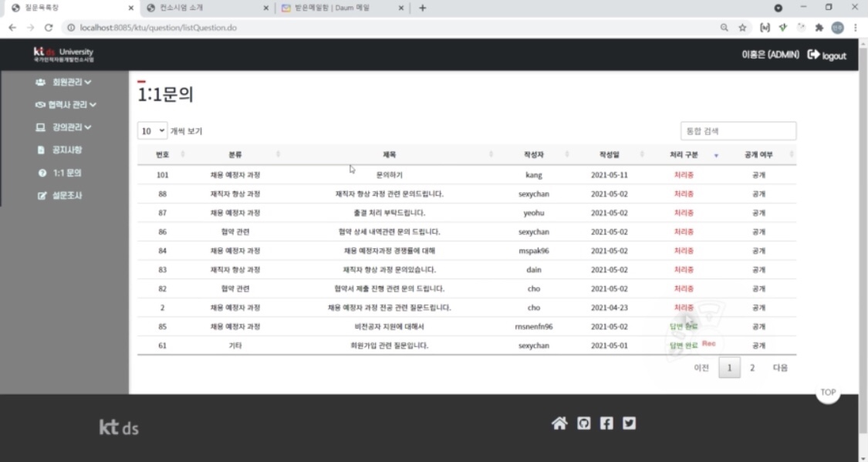Click the zoom magnifier icon in the address bar
The width and height of the screenshot is (868, 462).
pyautogui.click(x=724, y=28)
